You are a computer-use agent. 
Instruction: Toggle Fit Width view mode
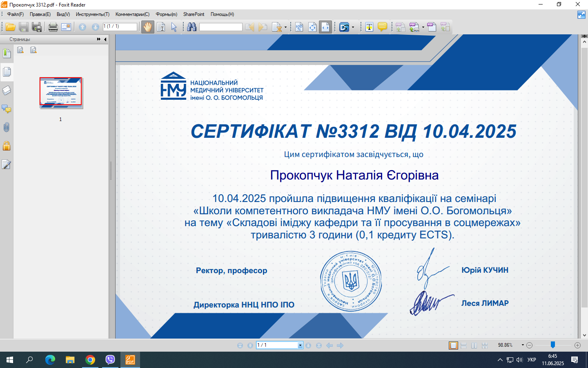pos(325,27)
